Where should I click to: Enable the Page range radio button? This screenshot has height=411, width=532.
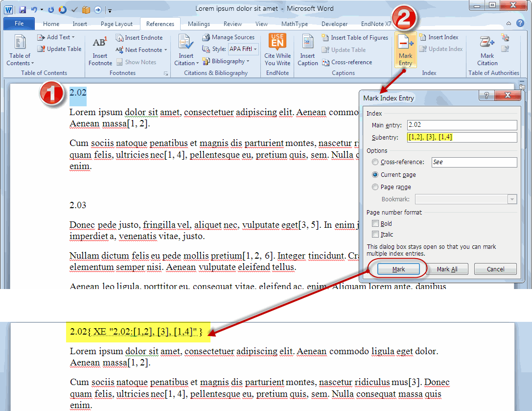(x=375, y=187)
